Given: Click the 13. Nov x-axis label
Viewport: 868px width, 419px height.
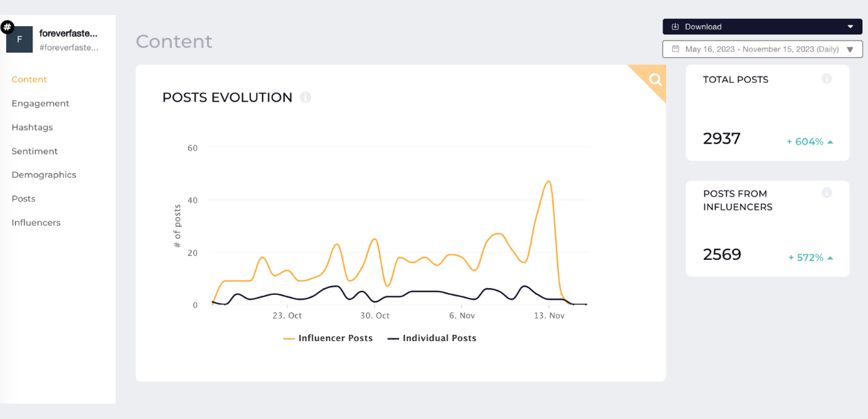Looking at the screenshot, I should [x=549, y=316].
